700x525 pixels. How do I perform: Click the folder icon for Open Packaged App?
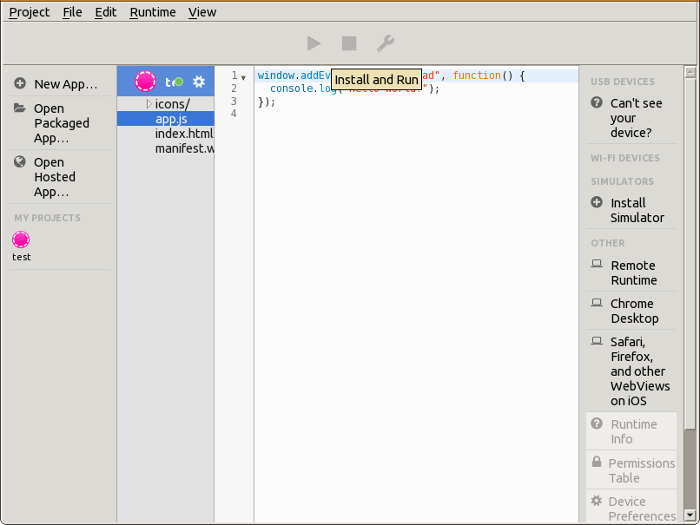pyautogui.click(x=19, y=108)
